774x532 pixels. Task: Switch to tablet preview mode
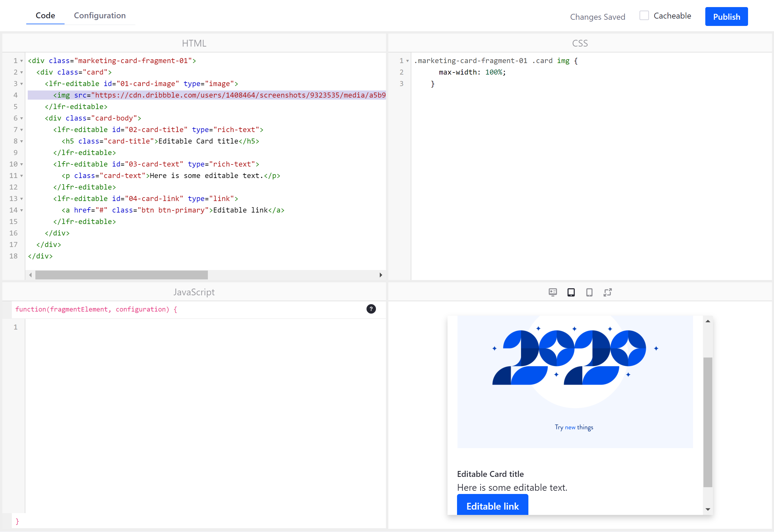[571, 293]
